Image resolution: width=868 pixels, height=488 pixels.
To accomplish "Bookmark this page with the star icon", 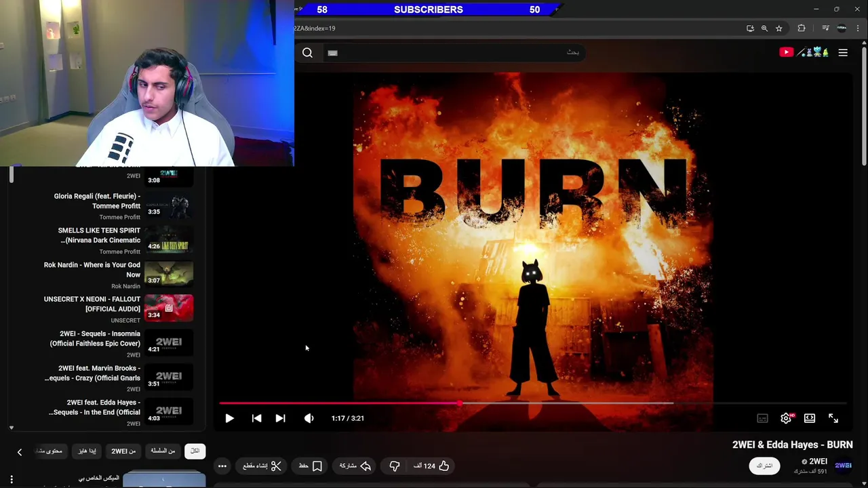I will [x=779, y=28].
